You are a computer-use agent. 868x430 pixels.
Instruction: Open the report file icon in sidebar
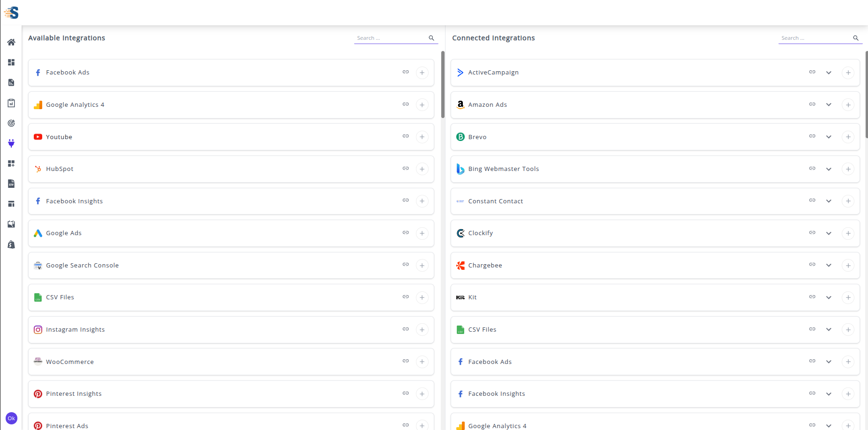pyautogui.click(x=11, y=82)
